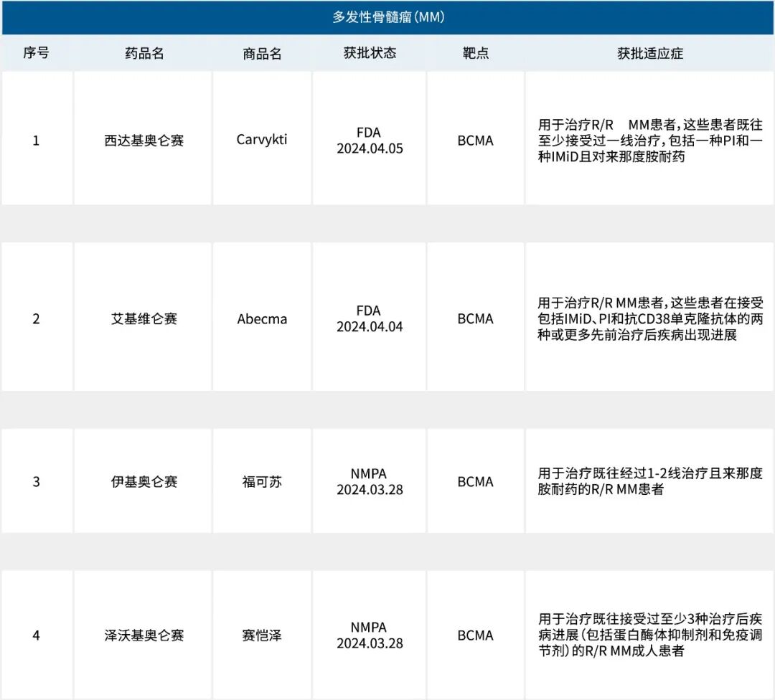Click the NMPA 2024.03.28 cell in the 福可苏 row

(x=370, y=482)
